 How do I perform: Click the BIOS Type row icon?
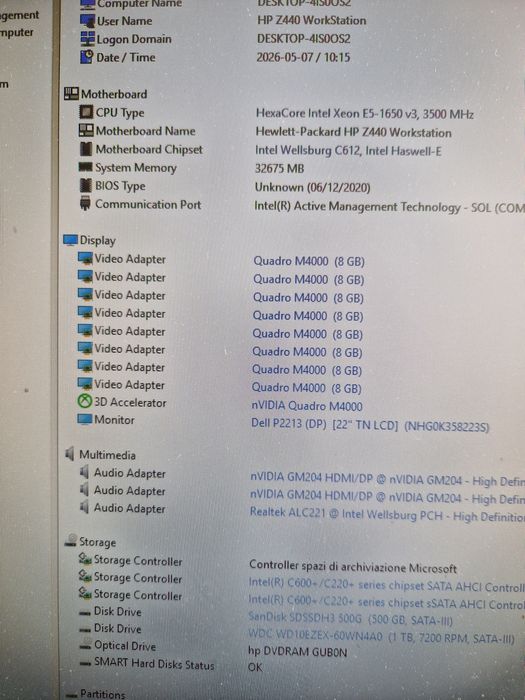(85, 185)
